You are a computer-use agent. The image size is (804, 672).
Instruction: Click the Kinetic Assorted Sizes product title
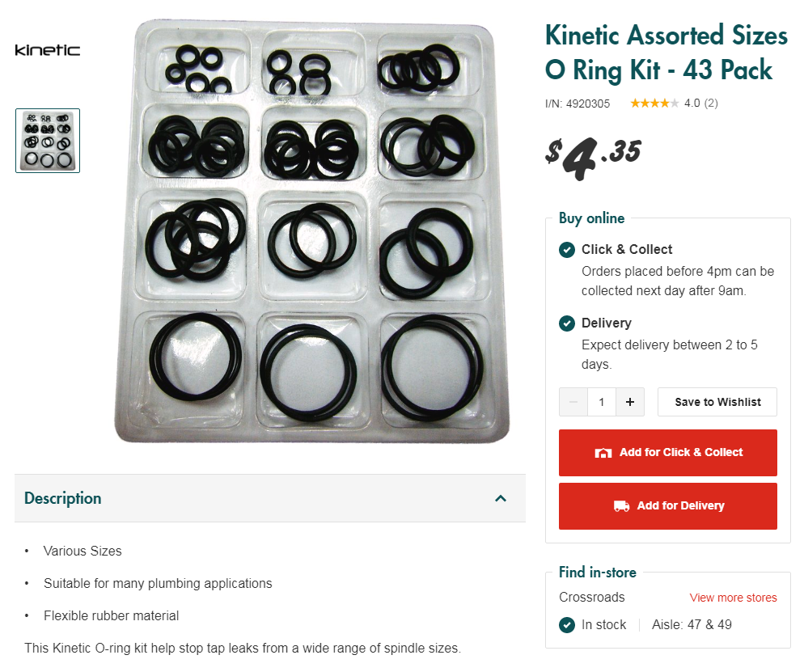(x=666, y=53)
